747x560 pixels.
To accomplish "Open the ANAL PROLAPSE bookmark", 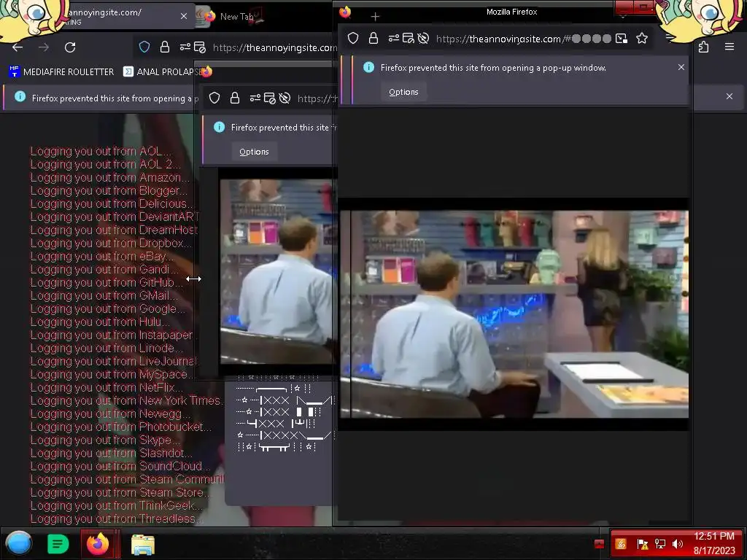I will pos(162,72).
